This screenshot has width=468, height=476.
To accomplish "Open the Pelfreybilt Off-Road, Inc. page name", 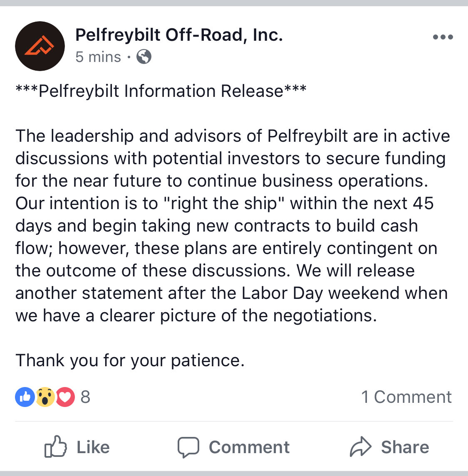I will (179, 35).
